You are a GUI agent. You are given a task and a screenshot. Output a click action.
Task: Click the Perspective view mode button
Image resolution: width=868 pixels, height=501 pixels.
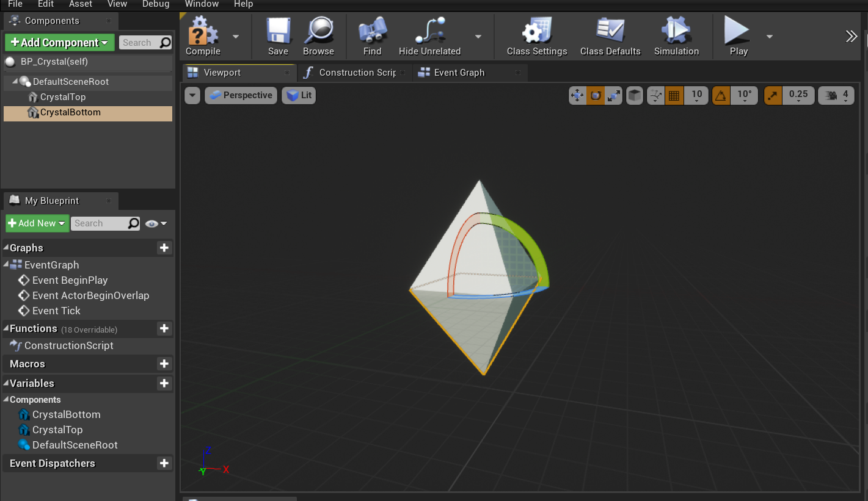pyautogui.click(x=241, y=95)
